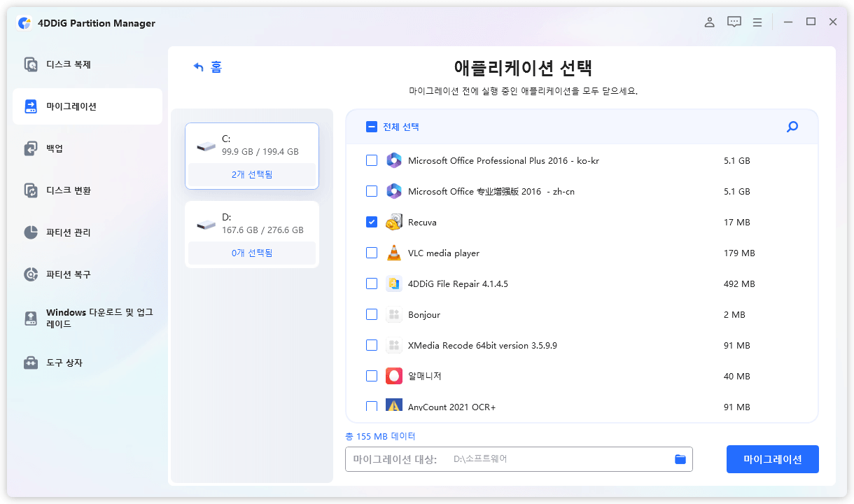This screenshot has width=854, height=504.
Task: Check the 4DDiG File Repair 4.1.4.5 checkbox
Action: point(372,283)
